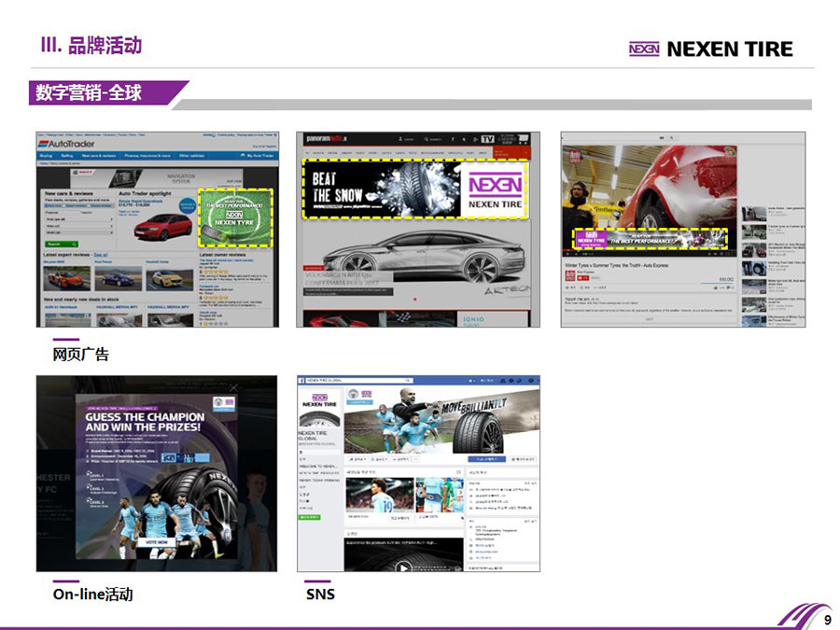
Task: Open Other vehicles tab in AutoTrader navigation
Action: tap(191, 155)
